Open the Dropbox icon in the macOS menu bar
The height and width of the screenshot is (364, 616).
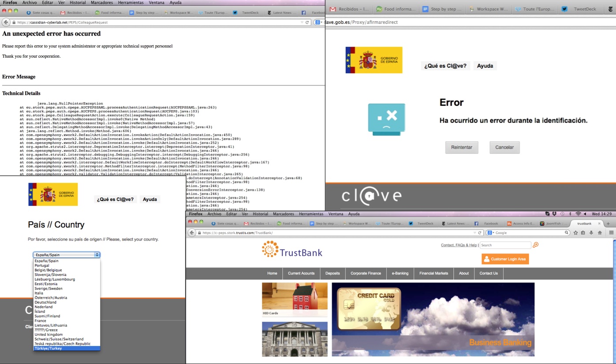click(555, 214)
